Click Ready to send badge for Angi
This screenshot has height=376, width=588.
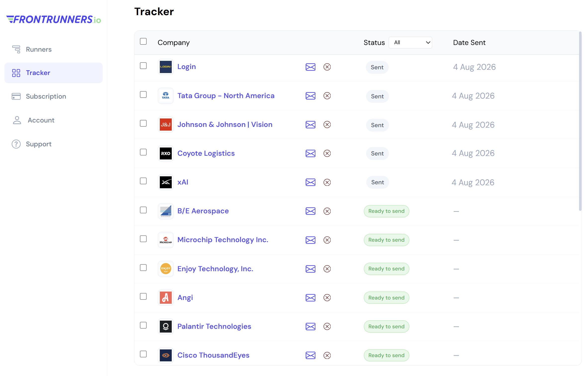386,298
